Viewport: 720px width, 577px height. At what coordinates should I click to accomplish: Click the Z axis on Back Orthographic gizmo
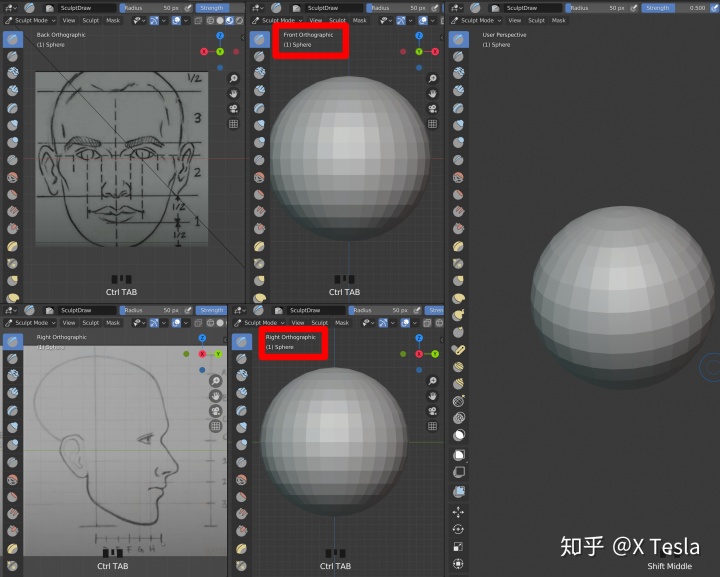pos(220,35)
